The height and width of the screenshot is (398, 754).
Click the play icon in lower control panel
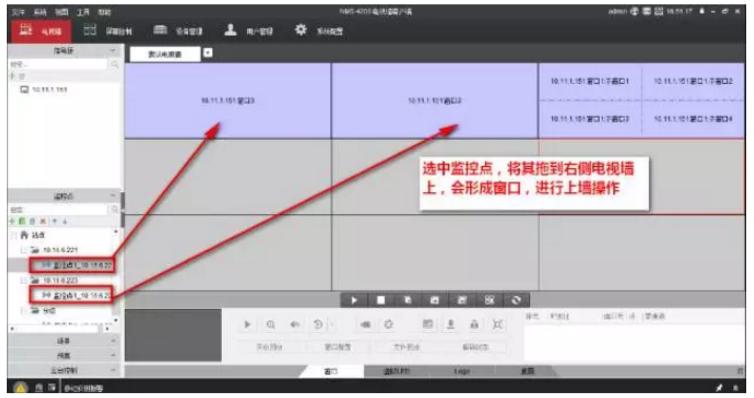(x=247, y=324)
